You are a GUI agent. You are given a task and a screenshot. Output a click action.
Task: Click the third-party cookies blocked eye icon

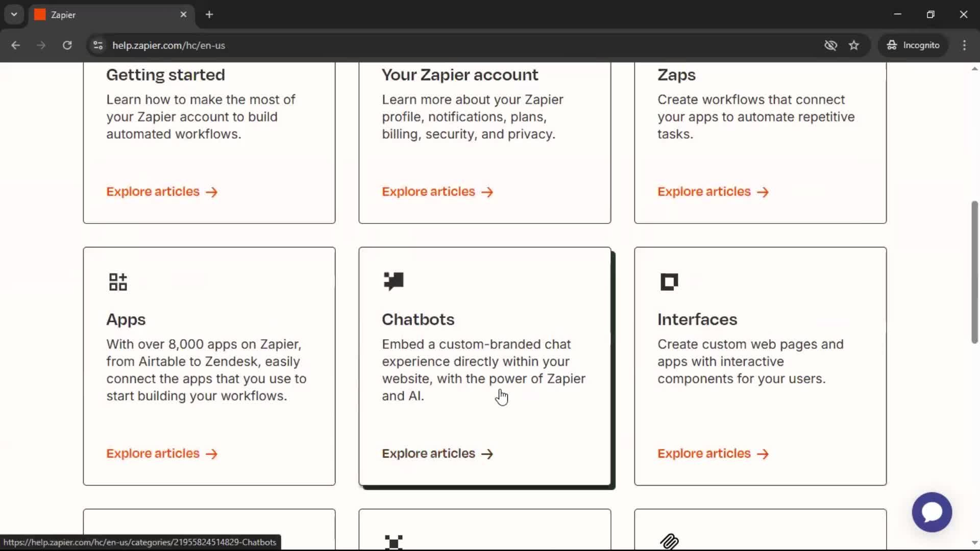(830, 45)
